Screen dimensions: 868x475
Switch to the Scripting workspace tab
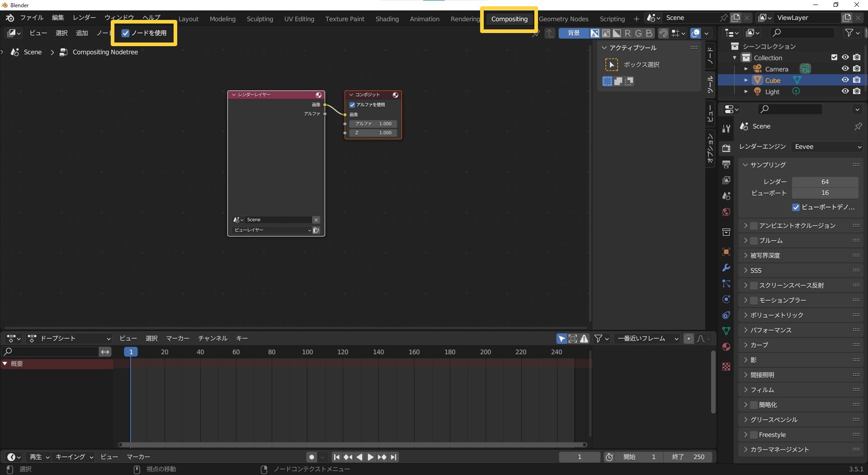(x=612, y=19)
